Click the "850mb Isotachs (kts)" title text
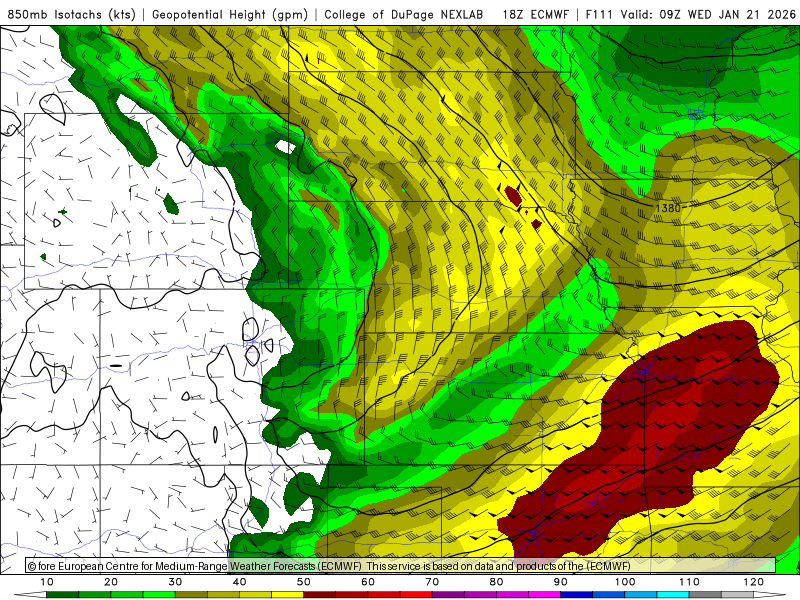The height and width of the screenshot is (600, 800). click(71, 14)
